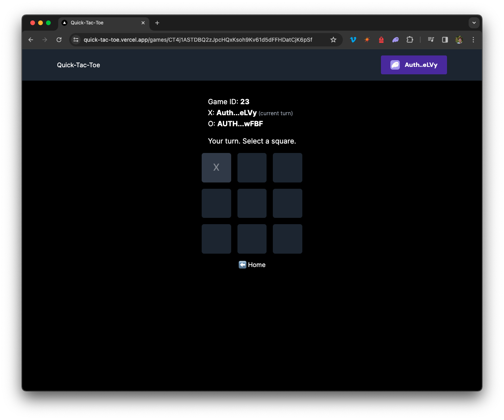Open the Phantom wallet extension icon
504x420 pixels.
coord(395,40)
